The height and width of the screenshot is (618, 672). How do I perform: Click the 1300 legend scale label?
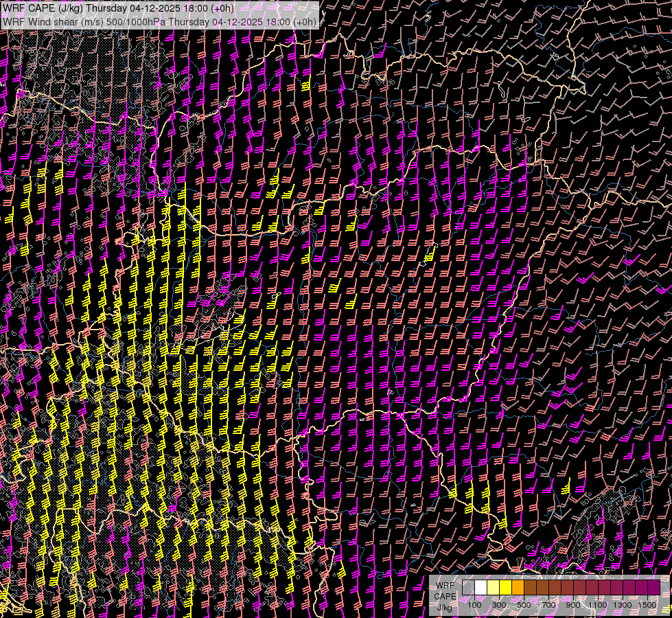click(622, 605)
